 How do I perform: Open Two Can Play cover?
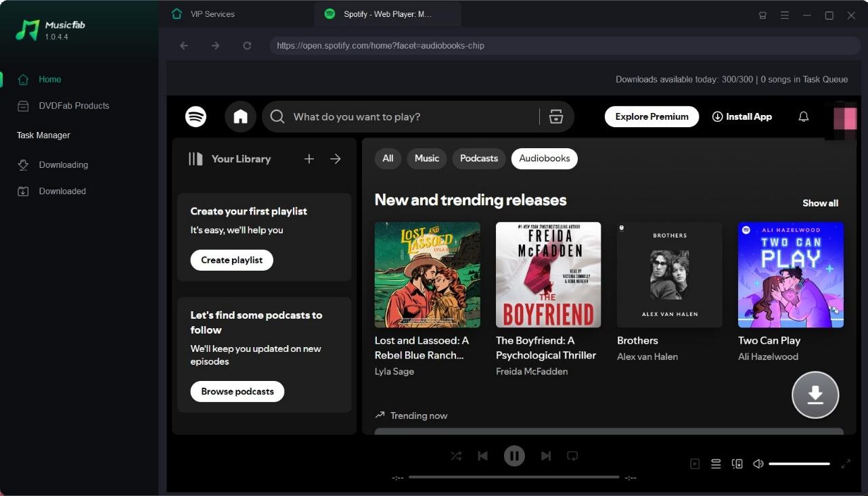tap(791, 275)
